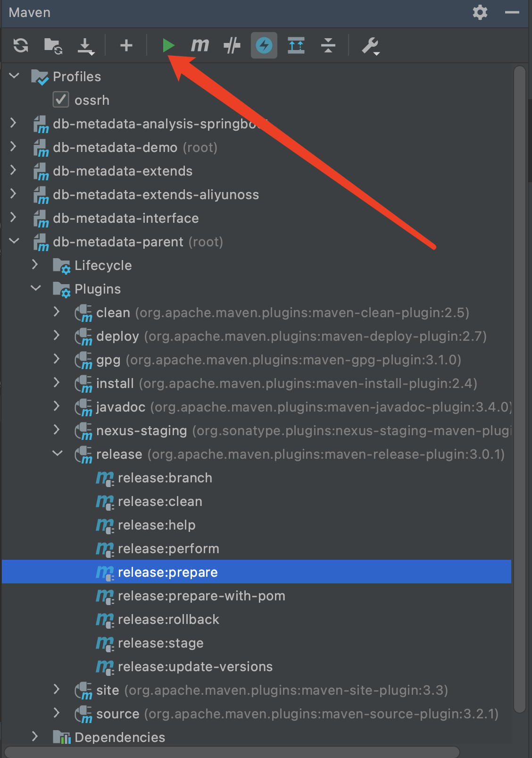
Task: Expand db-metadata-extends module
Action: point(14,170)
